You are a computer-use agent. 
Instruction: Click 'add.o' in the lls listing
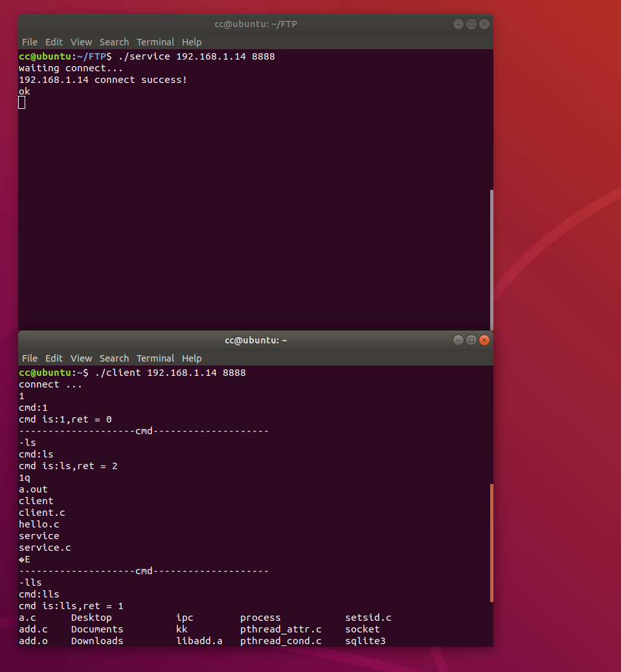33,641
